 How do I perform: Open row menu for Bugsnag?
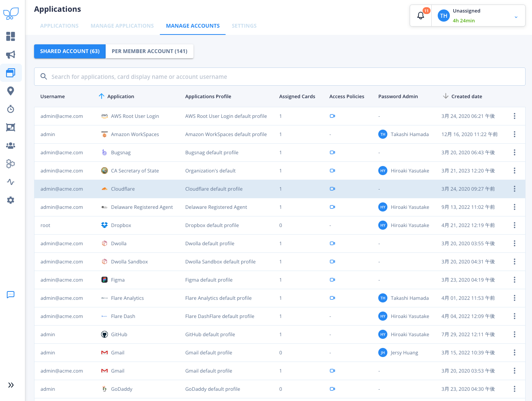tap(515, 152)
